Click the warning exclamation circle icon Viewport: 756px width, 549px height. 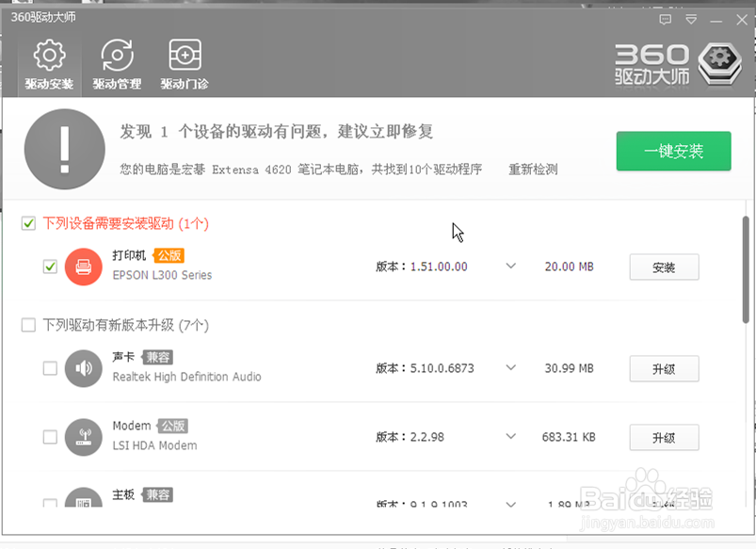[x=63, y=149]
